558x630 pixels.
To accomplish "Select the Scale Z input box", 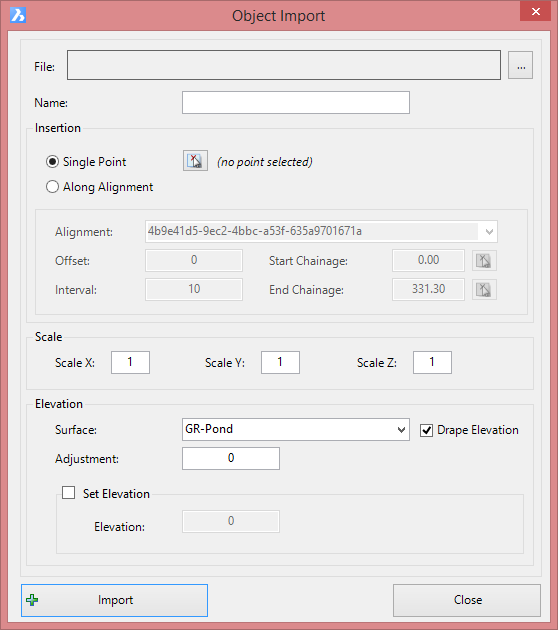I will (432, 362).
